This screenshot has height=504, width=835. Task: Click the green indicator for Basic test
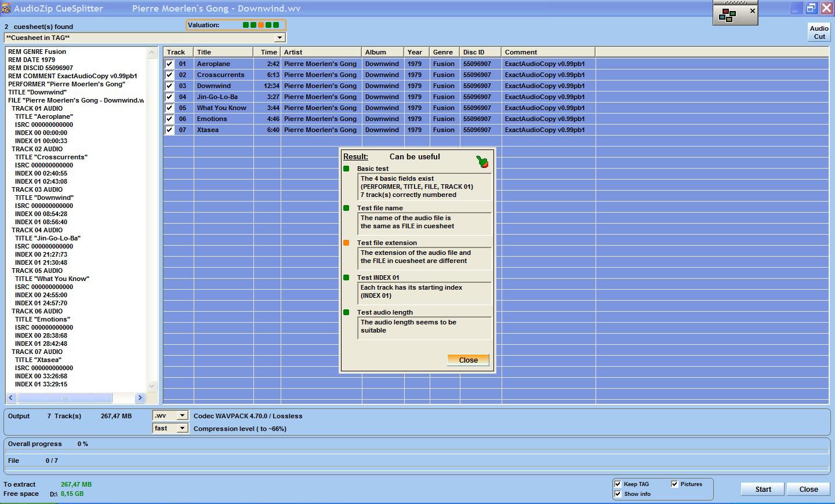tap(346, 169)
